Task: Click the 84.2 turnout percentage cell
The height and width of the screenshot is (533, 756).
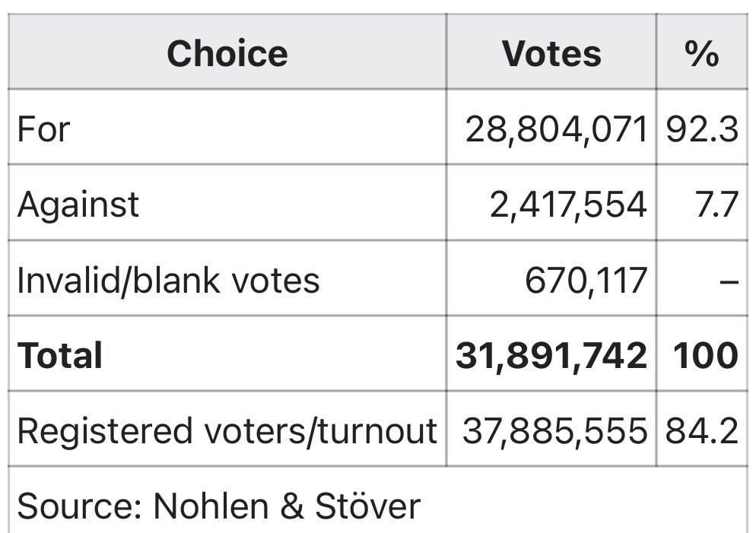Action: click(x=701, y=430)
